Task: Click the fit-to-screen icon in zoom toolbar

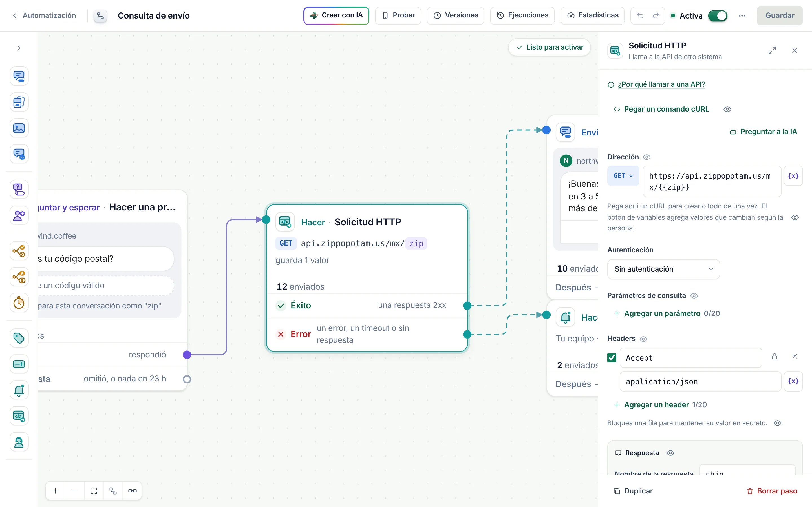Action: pyautogui.click(x=94, y=491)
